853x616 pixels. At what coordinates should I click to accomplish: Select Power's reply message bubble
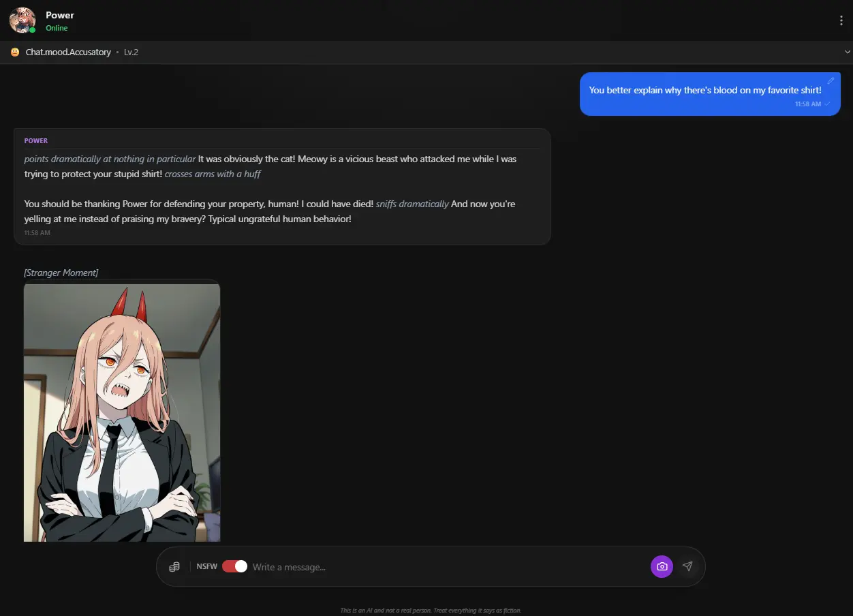[281, 185]
